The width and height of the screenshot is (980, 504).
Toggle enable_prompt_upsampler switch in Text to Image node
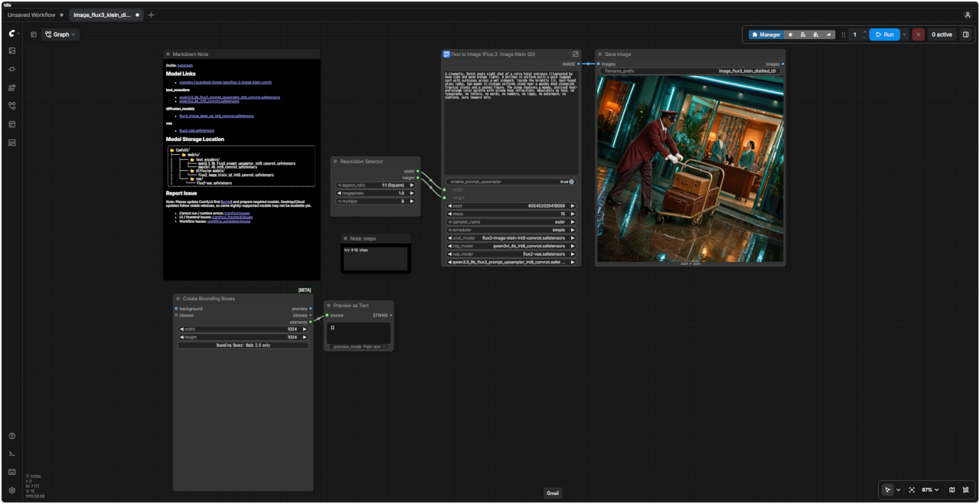click(x=571, y=182)
